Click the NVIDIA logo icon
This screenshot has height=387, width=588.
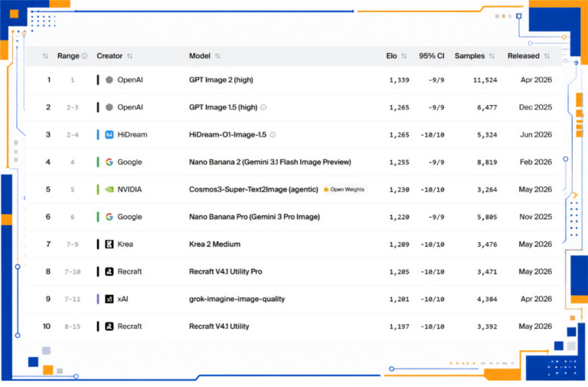tap(109, 189)
